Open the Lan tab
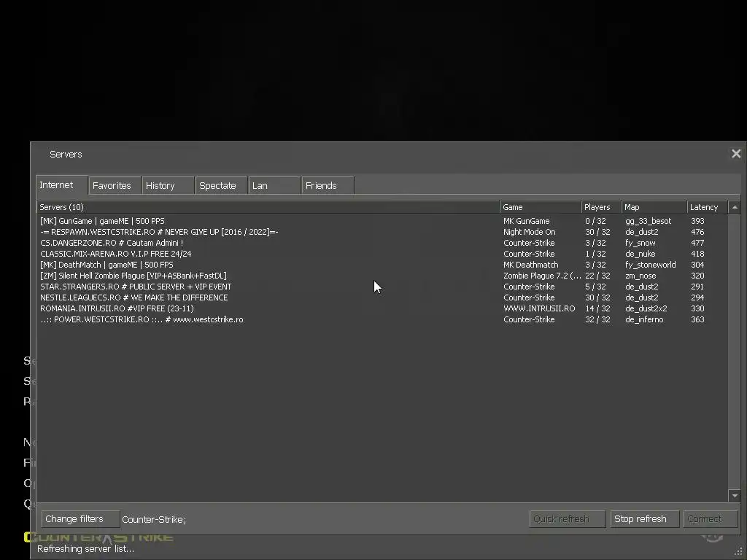 coord(275,186)
